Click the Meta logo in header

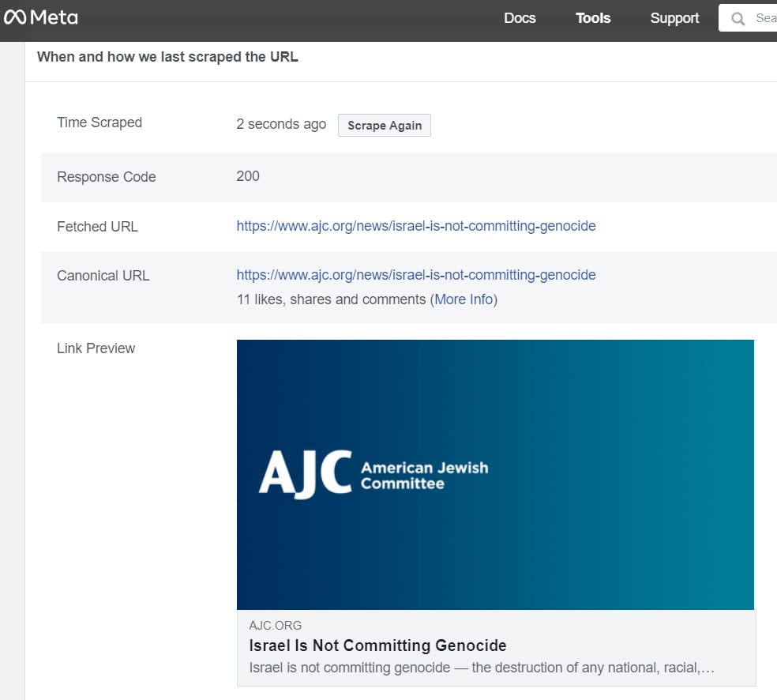coord(40,18)
